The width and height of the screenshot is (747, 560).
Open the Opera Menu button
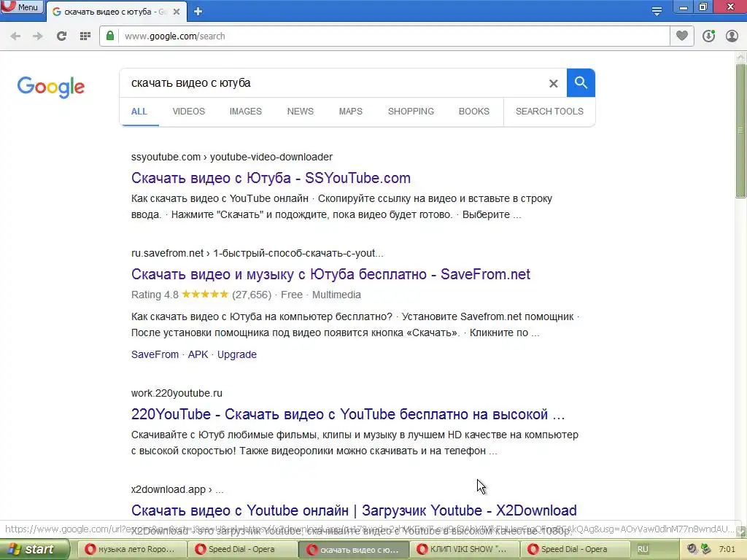[x=21, y=7]
